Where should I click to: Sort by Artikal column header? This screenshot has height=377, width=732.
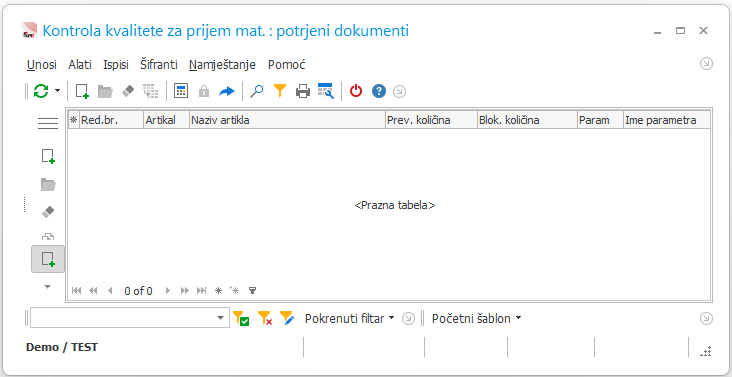click(166, 120)
